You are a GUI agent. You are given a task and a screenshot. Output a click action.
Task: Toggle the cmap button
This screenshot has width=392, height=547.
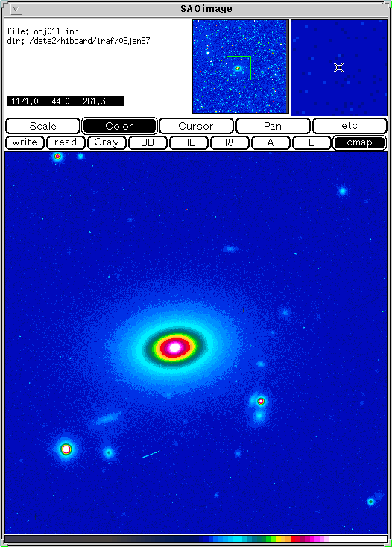(359, 142)
